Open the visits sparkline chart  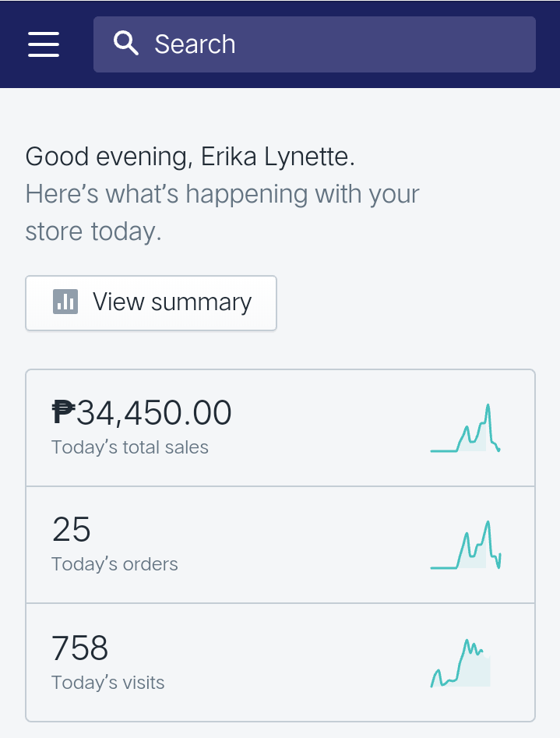tap(461, 663)
